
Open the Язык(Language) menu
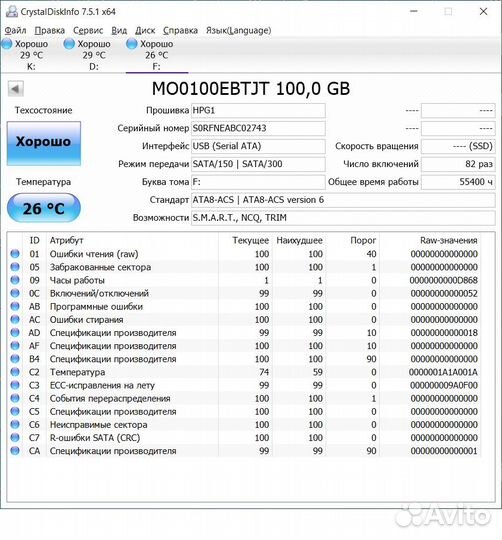click(x=238, y=31)
